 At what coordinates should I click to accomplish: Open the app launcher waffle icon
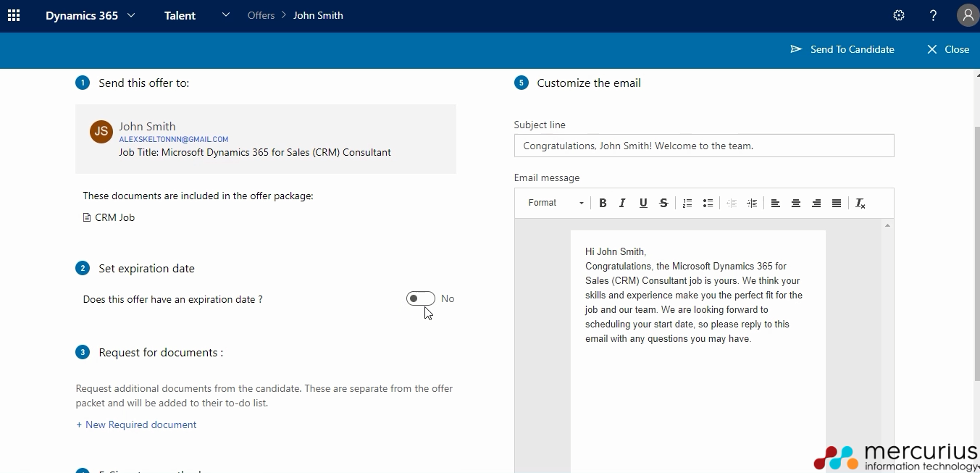(14, 15)
